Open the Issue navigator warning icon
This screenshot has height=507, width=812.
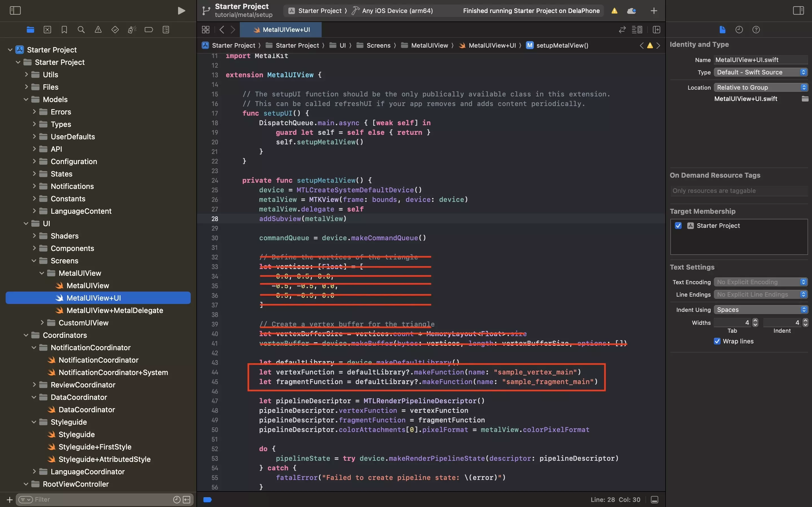pyautogui.click(x=98, y=30)
